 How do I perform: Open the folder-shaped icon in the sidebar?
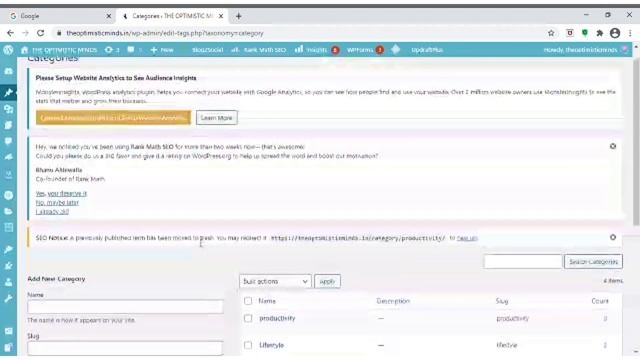(x=9, y=211)
